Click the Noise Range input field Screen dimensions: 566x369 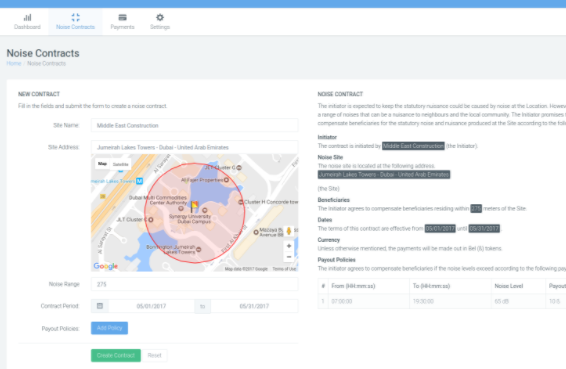tap(195, 285)
